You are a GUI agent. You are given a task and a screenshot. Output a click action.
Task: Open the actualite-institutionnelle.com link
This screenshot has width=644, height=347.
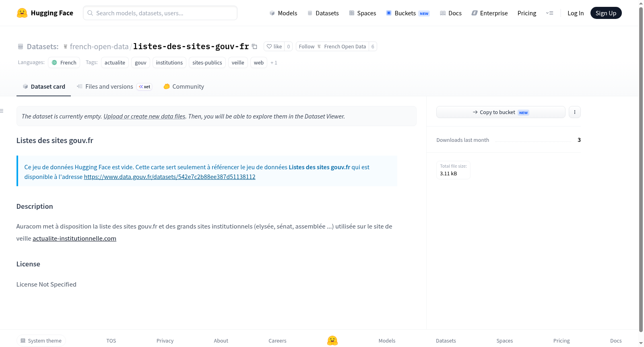click(74, 238)
